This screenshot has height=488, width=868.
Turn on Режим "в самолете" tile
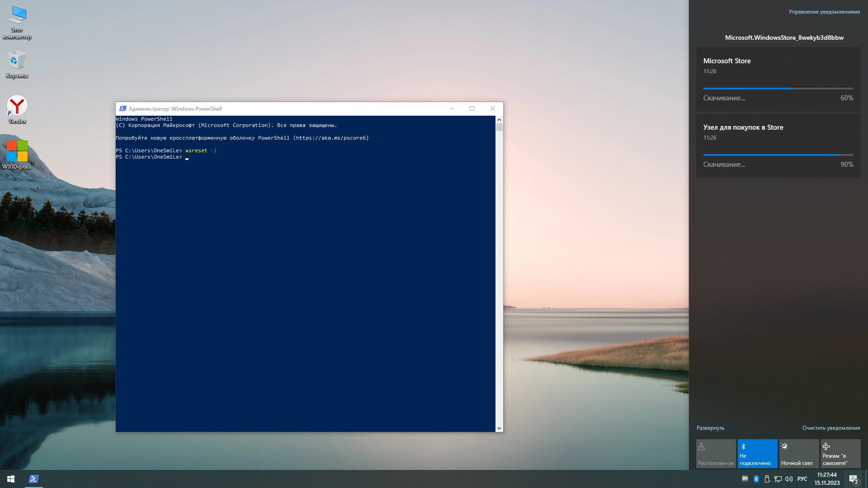tap(840, 453)
